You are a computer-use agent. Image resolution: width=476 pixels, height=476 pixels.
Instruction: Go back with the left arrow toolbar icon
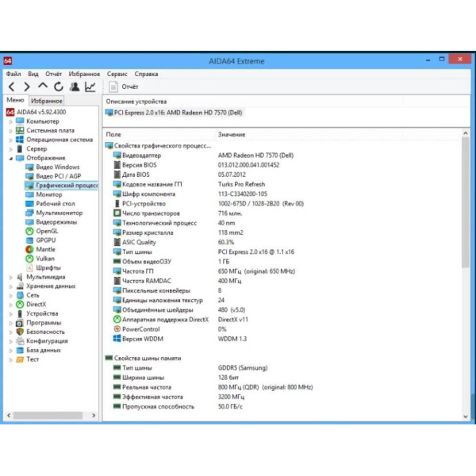(x=12, y=86)
